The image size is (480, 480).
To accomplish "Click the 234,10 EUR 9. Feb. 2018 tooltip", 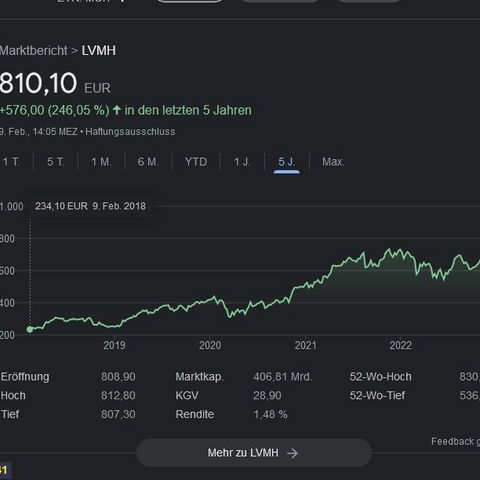I will [x=91, y=206].
